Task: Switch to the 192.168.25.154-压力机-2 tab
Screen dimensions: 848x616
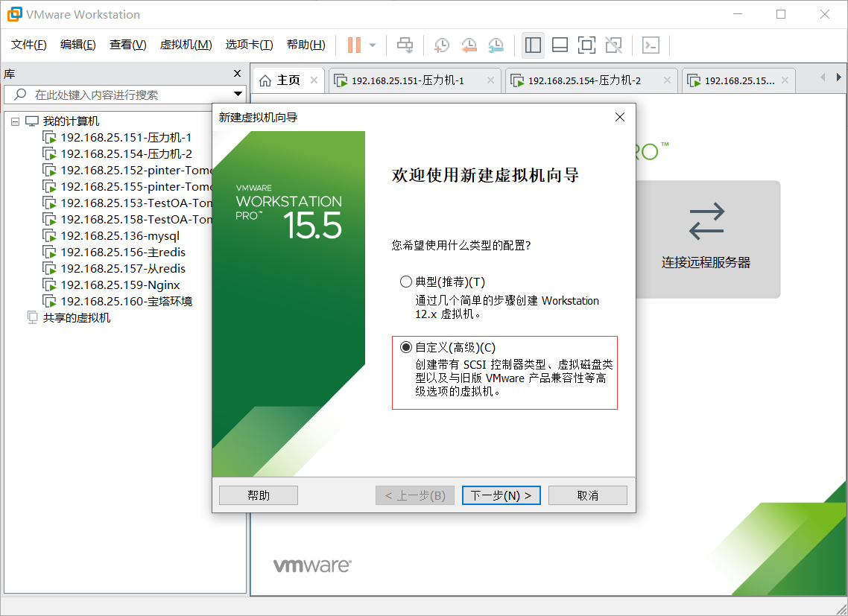Action: (591, 80)
